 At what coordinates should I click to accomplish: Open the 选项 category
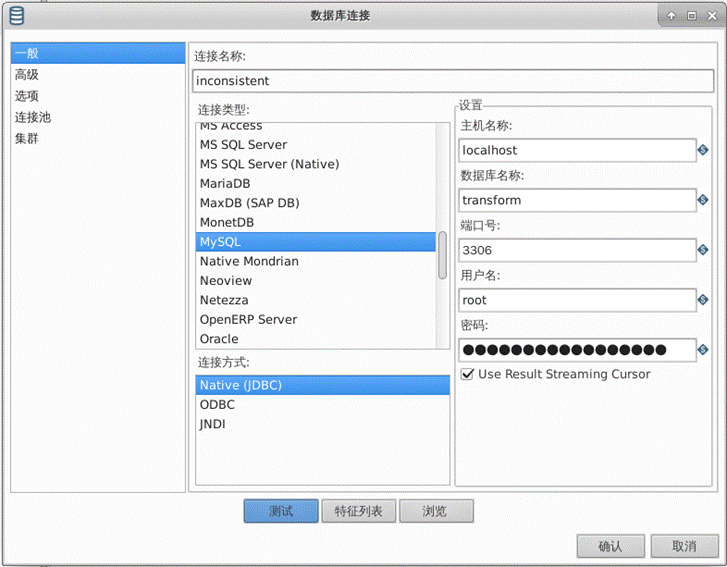tap(98, 96)
